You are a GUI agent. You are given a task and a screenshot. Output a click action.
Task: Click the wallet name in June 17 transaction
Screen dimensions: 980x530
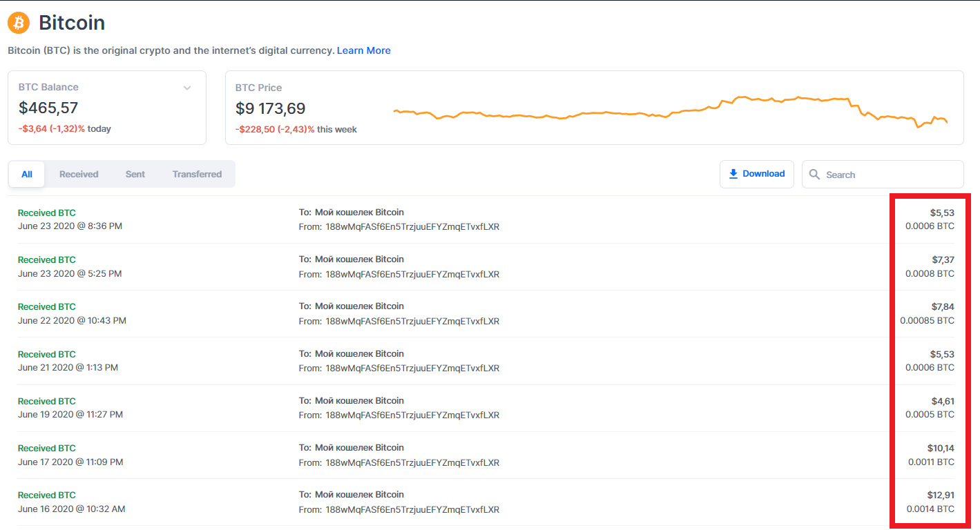(359, 447)
